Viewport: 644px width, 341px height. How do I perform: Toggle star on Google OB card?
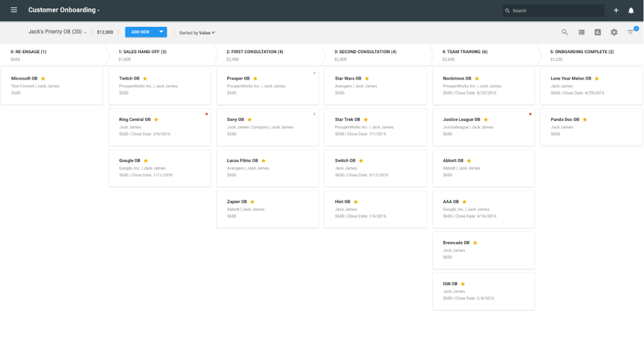[146, 161]
